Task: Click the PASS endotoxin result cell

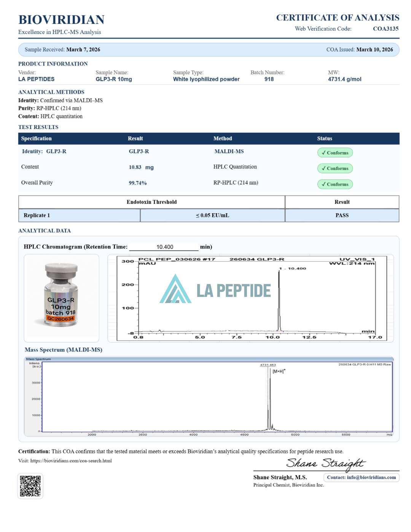Action: (342, 215)
